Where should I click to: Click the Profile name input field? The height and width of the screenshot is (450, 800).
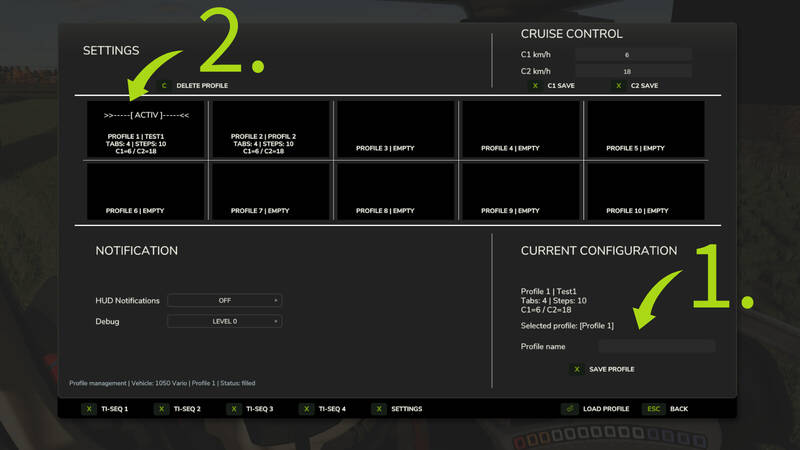click(x=657, y=346)
